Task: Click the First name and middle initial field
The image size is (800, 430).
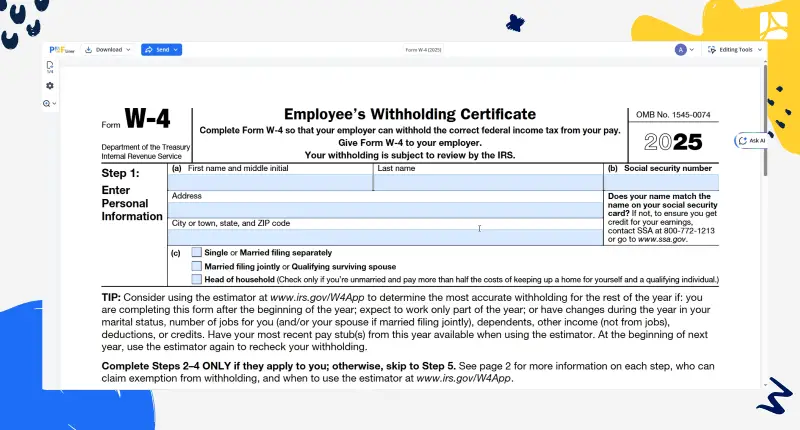Action: (270, 182)
